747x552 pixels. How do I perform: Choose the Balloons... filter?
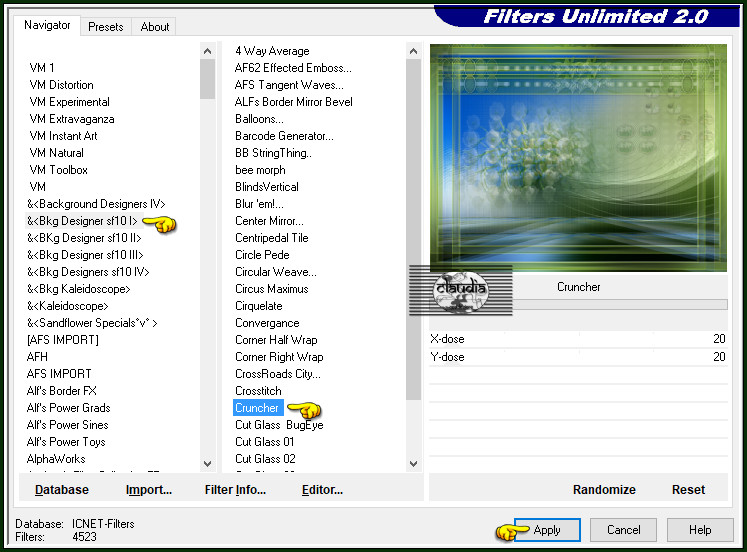[x=259, y=119]
